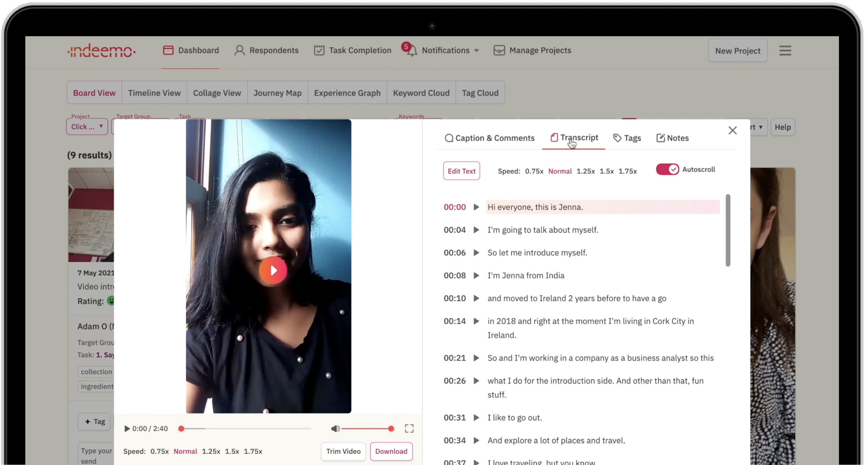868x465 pixels.
Task: Start playback with player bar play icon
Action: coord(127,428)
